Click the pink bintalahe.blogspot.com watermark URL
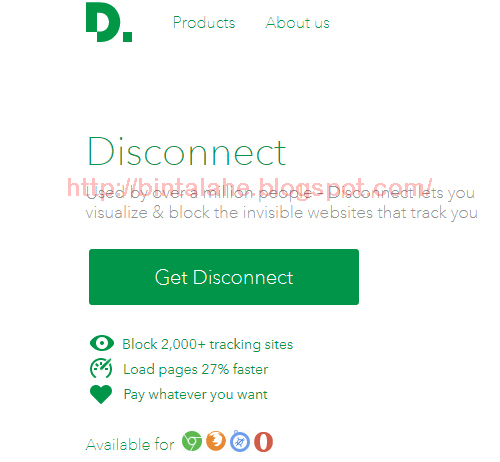The height and width of the screenshot is (462, 500). tap(250, 187)
